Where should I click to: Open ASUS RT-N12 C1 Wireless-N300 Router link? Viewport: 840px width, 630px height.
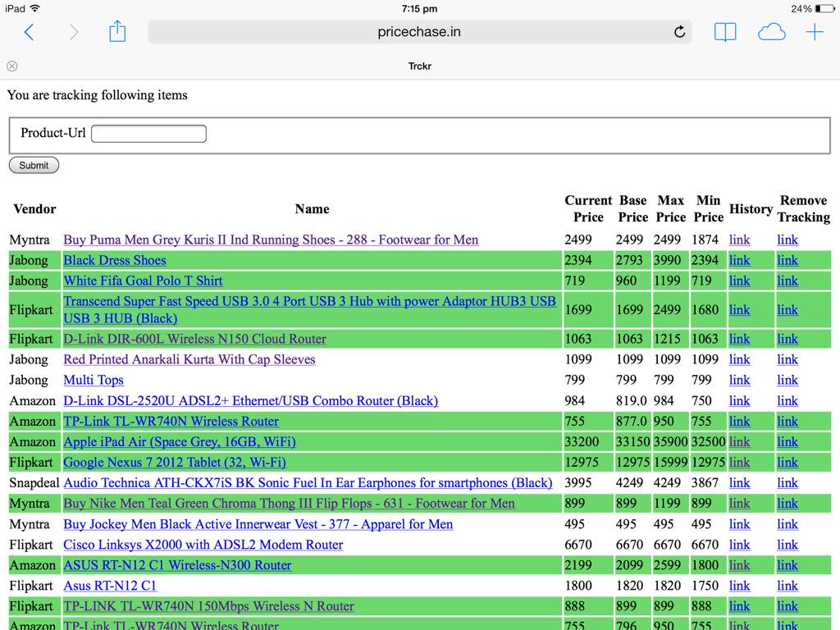(177, 564)
